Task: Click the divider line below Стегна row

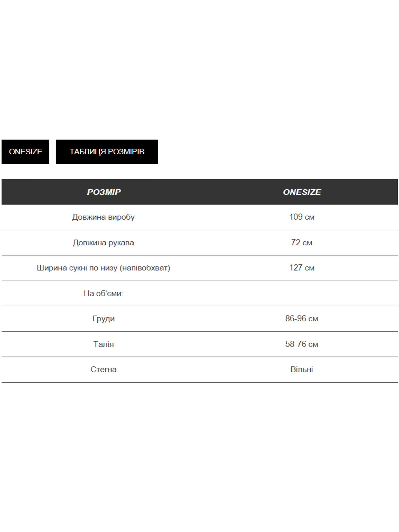Action: (200, 382)
